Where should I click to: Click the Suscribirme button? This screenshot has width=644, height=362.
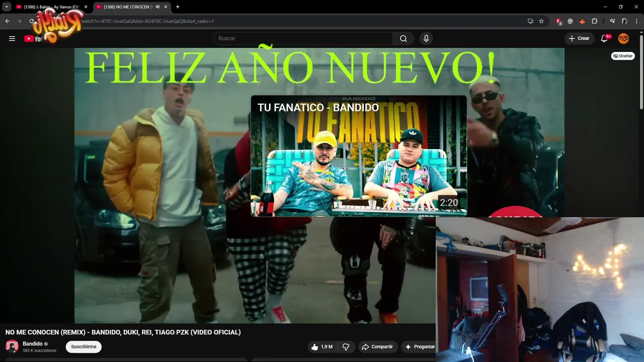click(84, 347)
